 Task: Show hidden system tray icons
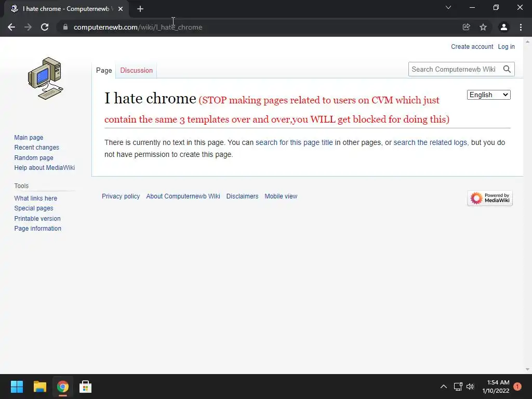444,387
